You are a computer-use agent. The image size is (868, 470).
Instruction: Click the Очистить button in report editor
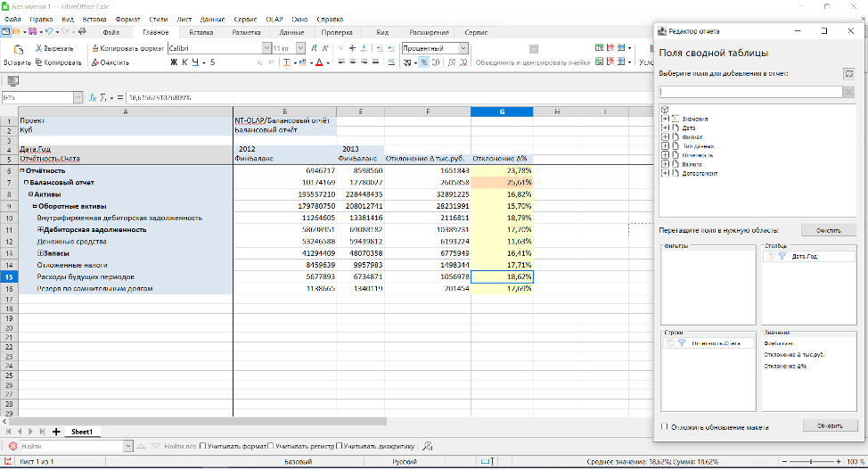tap(828, 230)
